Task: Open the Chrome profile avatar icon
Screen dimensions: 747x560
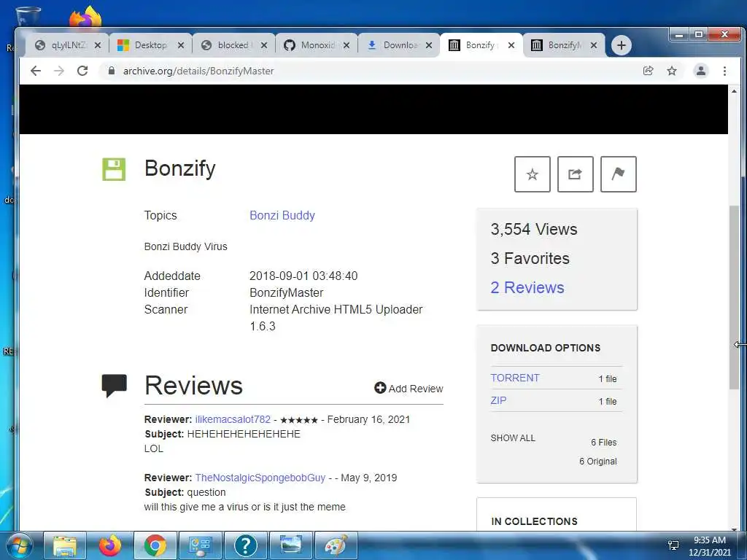Action: [x=701, y=71]
